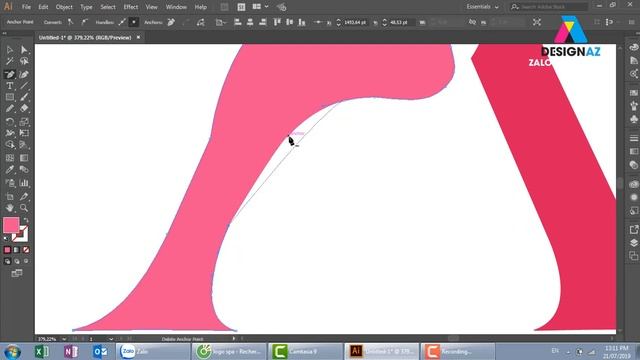Select the Scale tool
Screen dimensions: 640x360
pos(24,122)
